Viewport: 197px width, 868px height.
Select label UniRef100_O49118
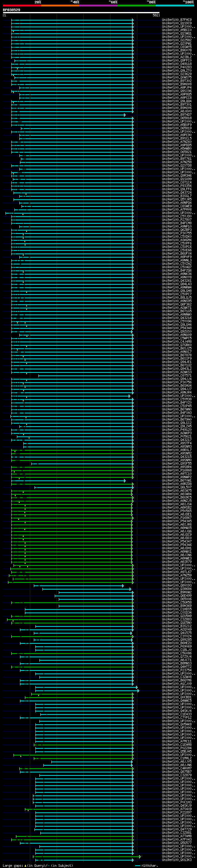pos(177,64)
